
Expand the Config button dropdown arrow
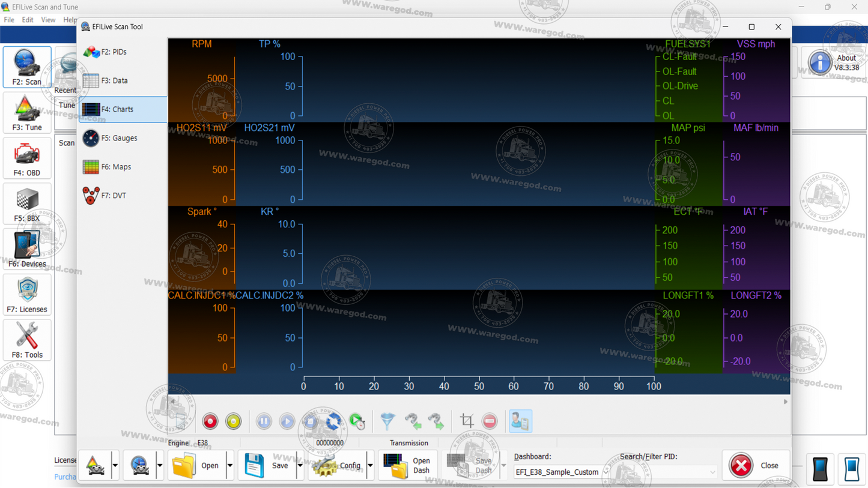[370, 465]
